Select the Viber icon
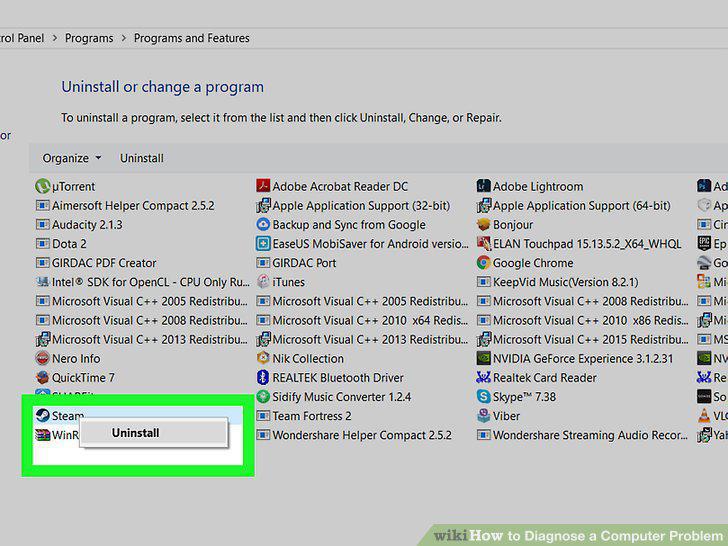The image size is (728, 546). 483,416
